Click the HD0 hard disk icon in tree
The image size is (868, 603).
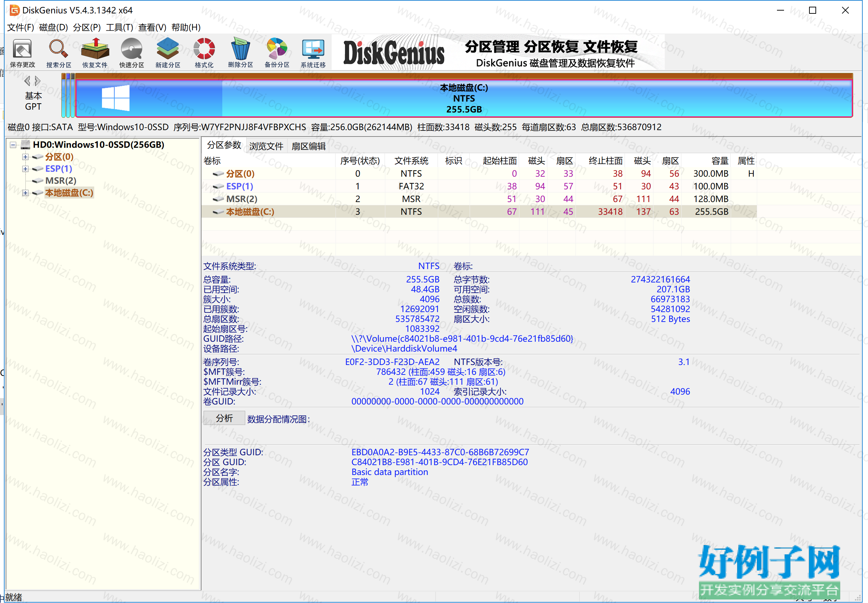pos(25,145)
